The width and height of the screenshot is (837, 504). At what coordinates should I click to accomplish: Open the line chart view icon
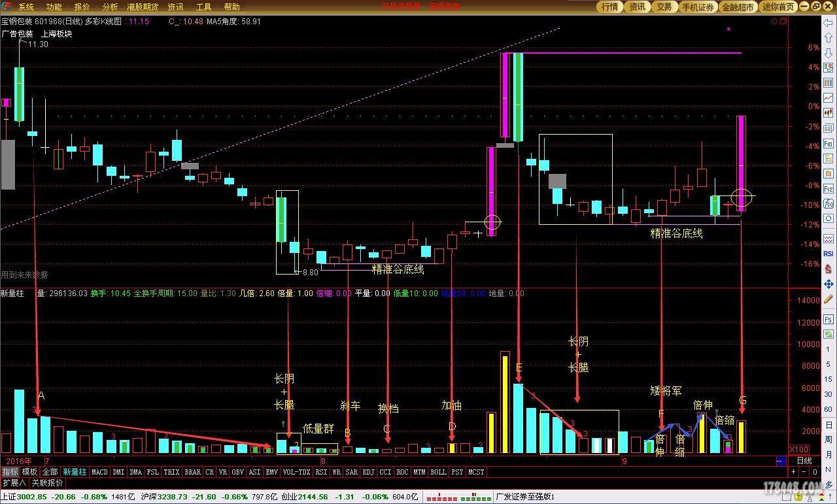pyautogui.click(x=828, y=98)
